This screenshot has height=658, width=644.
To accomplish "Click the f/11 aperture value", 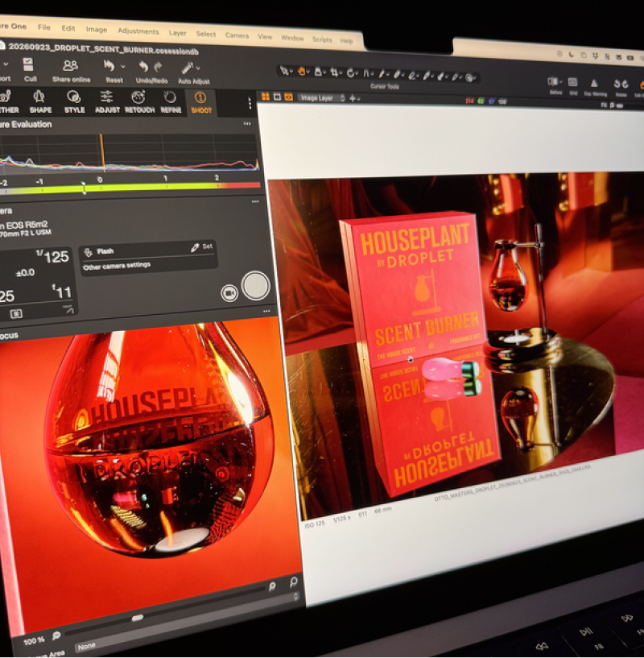I will (62, 292).
